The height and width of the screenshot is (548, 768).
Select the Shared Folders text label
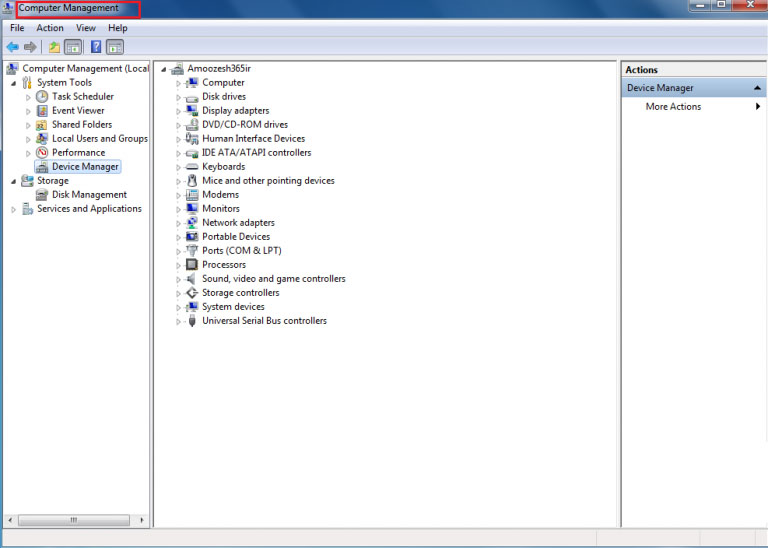82,125
